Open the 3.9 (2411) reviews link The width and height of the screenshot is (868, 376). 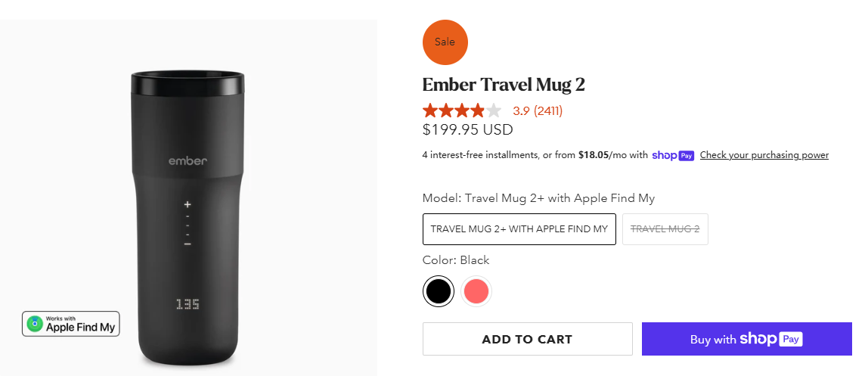(538, 110)
